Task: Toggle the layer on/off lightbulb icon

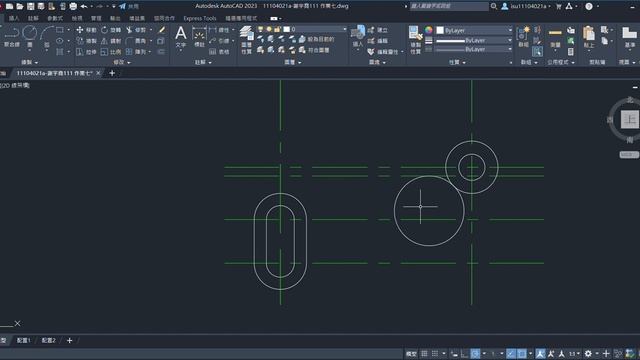Action: (x=260, y=29)
